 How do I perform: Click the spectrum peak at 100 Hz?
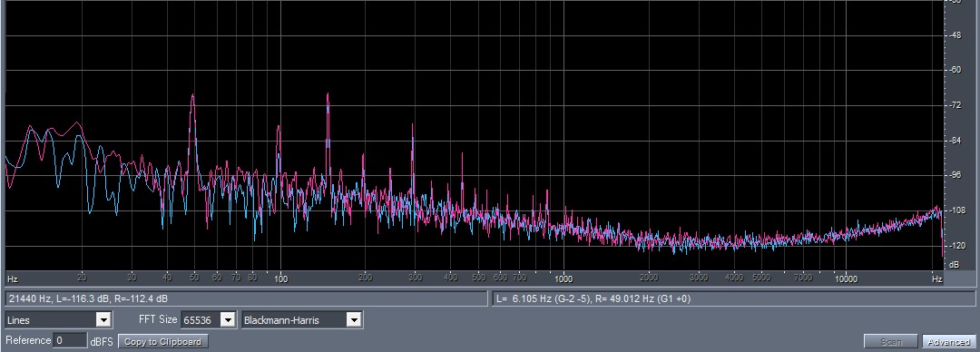tap(279, 128)
